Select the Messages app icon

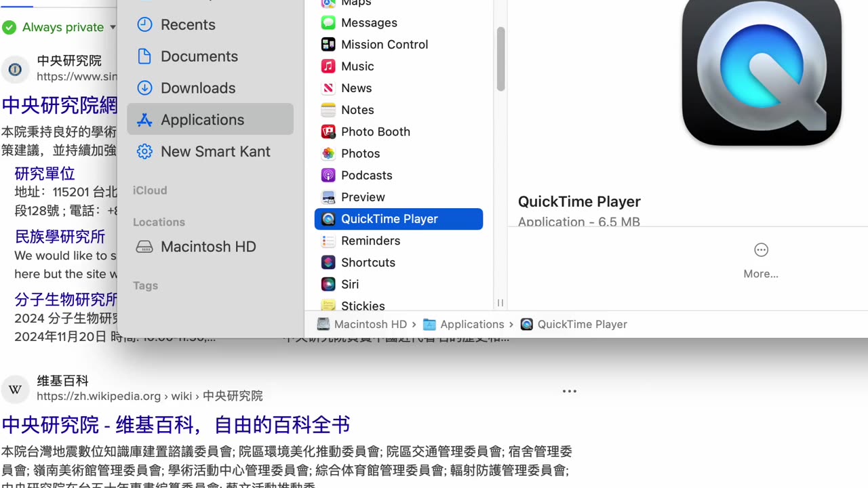point(328,23)
